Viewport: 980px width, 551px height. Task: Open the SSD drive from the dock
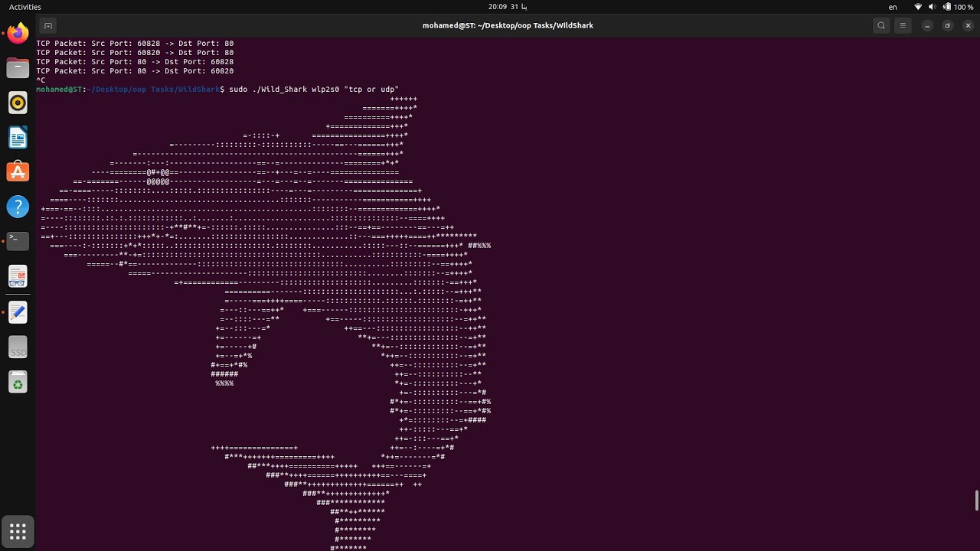(x=18, y=347)
